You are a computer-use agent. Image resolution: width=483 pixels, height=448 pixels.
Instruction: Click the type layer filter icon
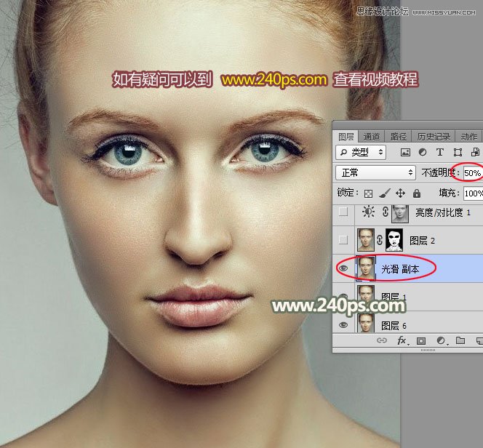pos(440,153)
